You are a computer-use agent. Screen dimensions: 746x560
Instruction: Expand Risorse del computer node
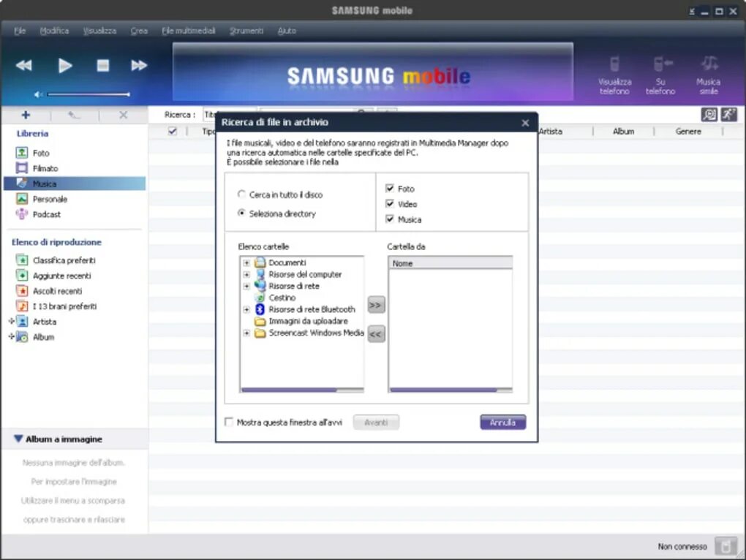pos(246,274)
